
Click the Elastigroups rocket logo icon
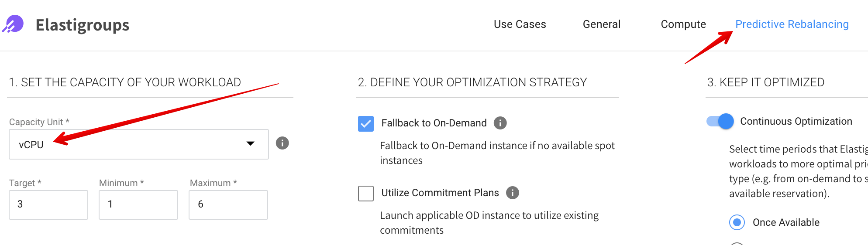tap(14, 24)
